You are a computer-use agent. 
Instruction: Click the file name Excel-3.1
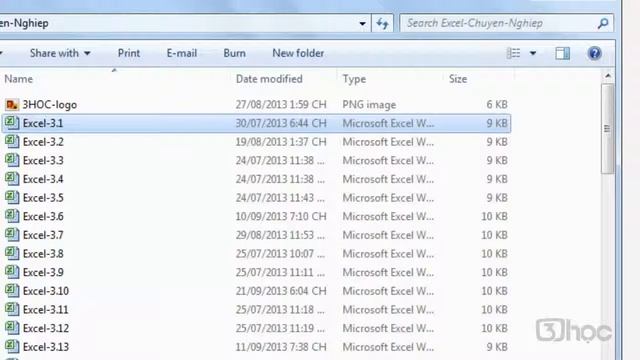tap(43, 123)
